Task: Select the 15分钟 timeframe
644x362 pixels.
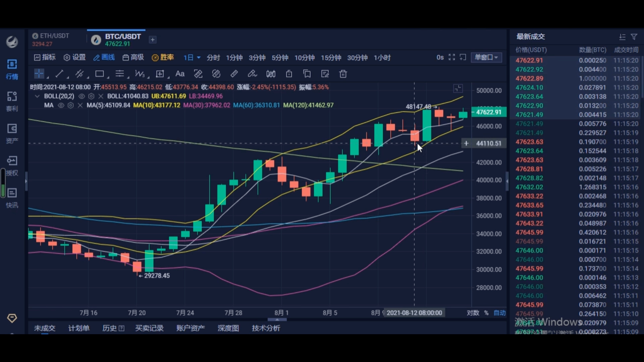Action: click(x=331, y=58)
